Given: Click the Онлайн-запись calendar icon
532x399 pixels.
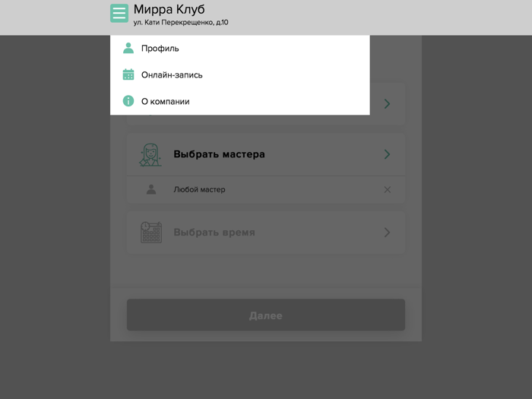Looking at the screenshot, I should tap(128, 74).
